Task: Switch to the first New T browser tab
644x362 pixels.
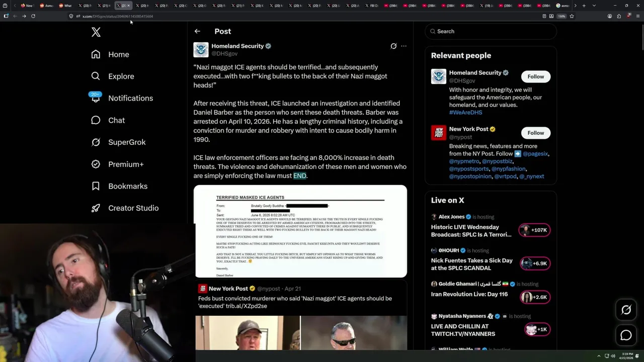Action: (27, 6)
